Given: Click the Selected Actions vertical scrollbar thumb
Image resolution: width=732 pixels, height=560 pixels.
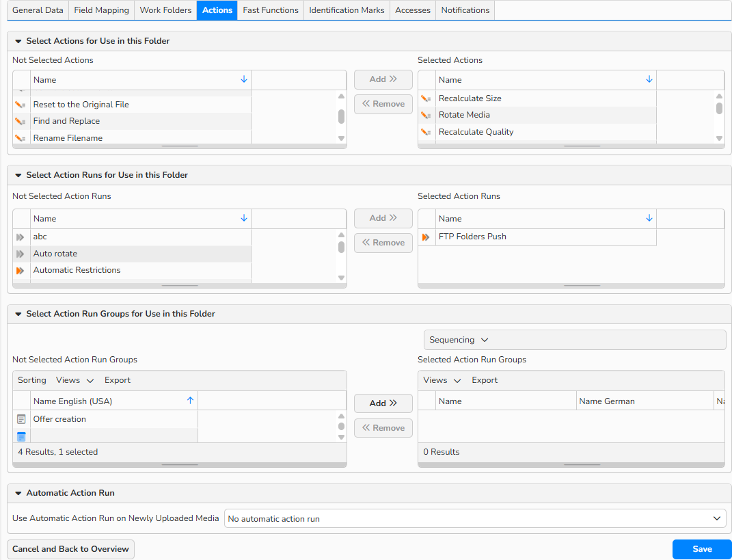Looking at the screenshot, I should (x=719, y=108).
